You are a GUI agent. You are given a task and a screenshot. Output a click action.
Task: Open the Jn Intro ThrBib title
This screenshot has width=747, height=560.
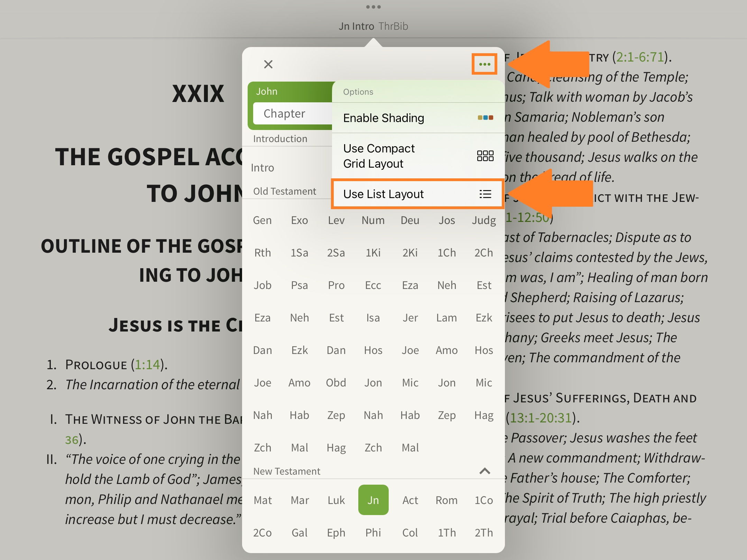[x=373, y=26]
